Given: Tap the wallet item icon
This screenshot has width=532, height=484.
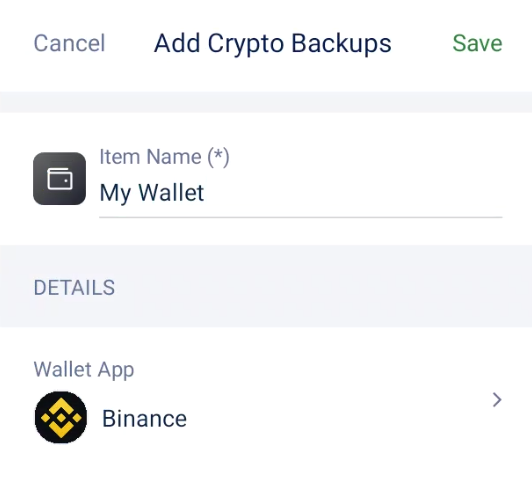Looking at the screenshot, I should pyautogui.click(x=59, y=178).
